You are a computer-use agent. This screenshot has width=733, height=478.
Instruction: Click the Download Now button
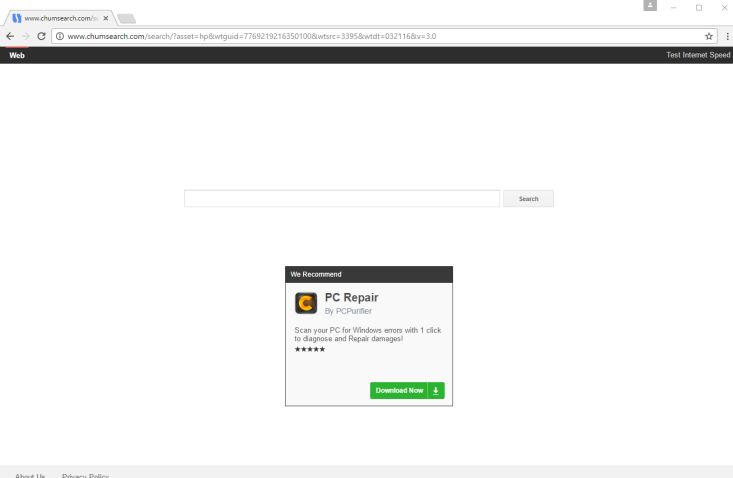pos(407,391)
